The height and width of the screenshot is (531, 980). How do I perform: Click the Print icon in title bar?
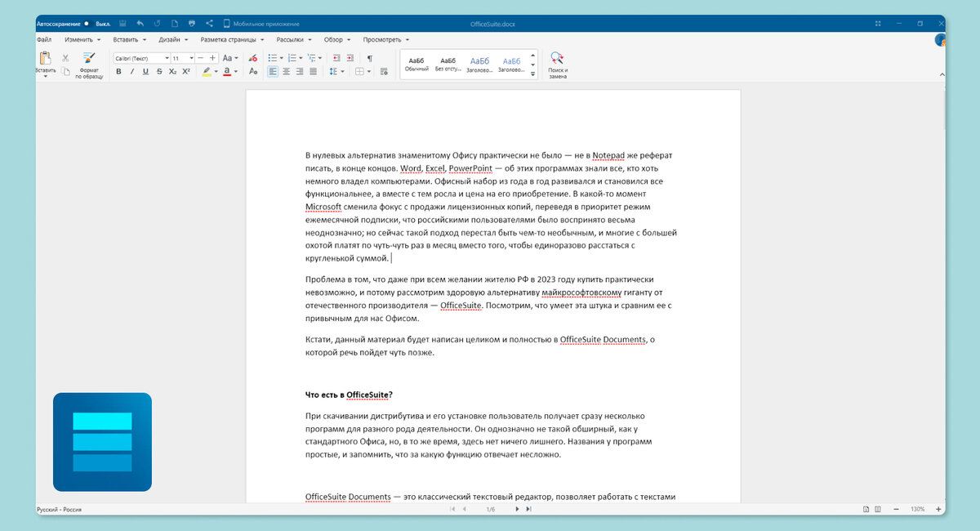tap(192, 24)
